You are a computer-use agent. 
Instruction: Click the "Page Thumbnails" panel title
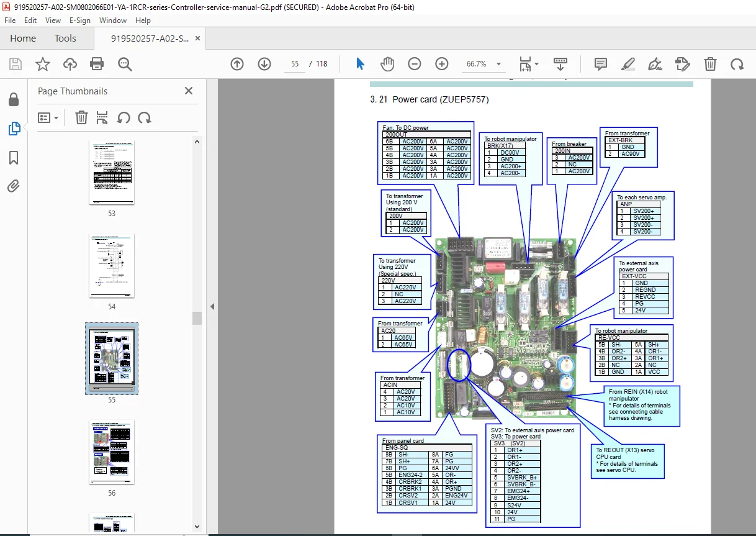point(73,91)
